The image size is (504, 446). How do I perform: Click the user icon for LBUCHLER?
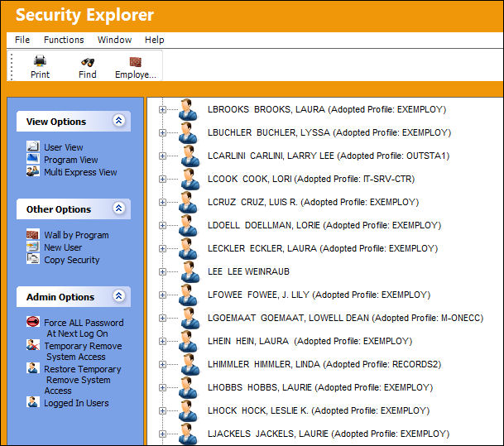click(189, 133)
